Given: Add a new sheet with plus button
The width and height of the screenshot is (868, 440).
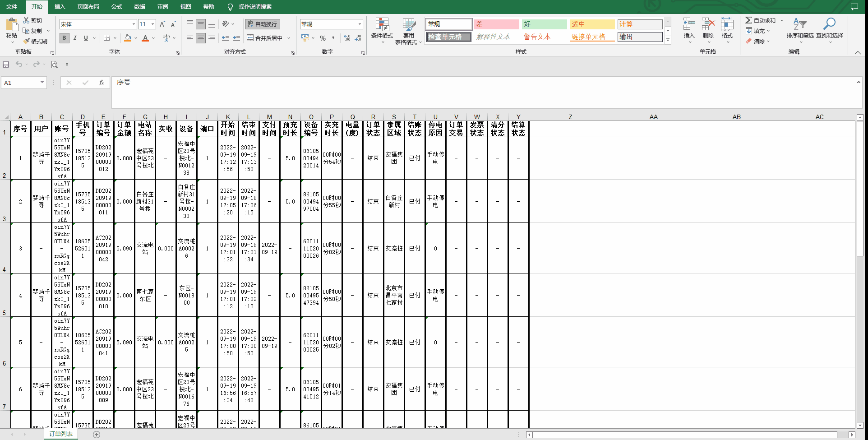Looking at the screenshot, I should pos(97,434).
